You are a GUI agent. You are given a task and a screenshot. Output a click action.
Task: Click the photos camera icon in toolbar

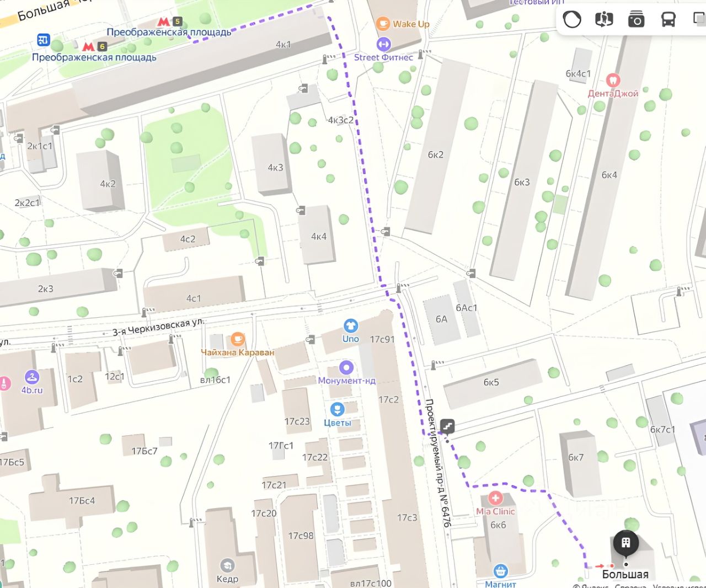[x=636, y=19]
